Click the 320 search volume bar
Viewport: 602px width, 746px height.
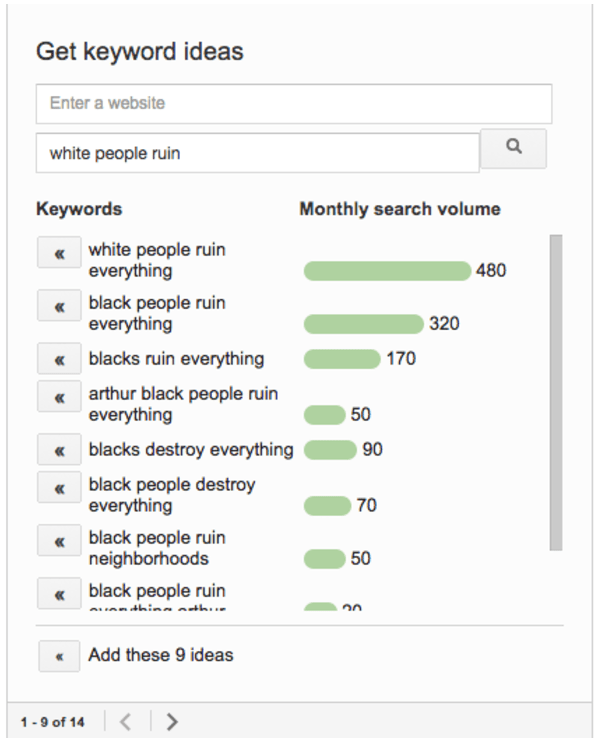(x=363, y=324)
